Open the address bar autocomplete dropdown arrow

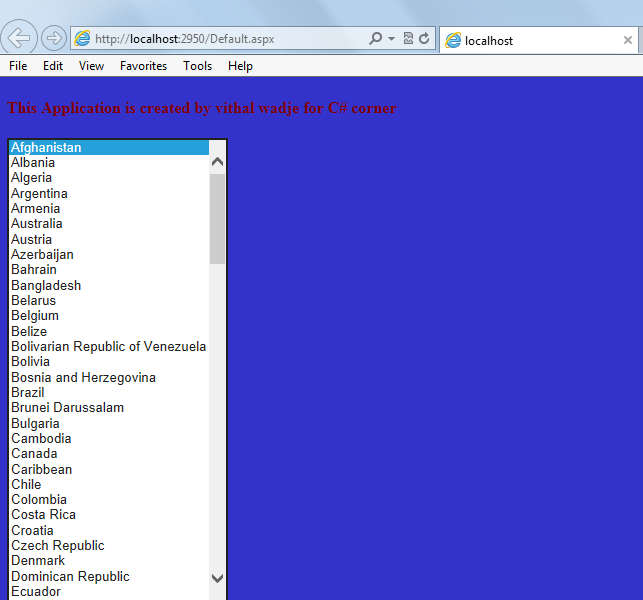click(391, 39)
